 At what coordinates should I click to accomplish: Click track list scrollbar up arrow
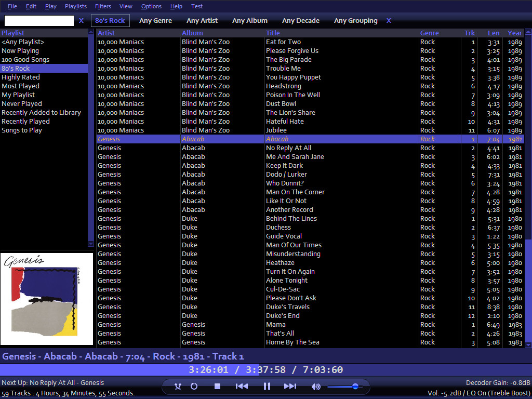coord(528,32)
